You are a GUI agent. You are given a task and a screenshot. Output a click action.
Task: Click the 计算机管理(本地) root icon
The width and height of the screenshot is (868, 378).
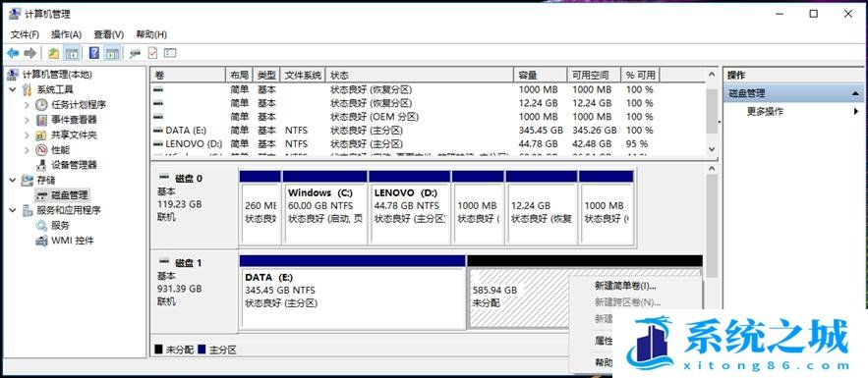tap(14, 75)
